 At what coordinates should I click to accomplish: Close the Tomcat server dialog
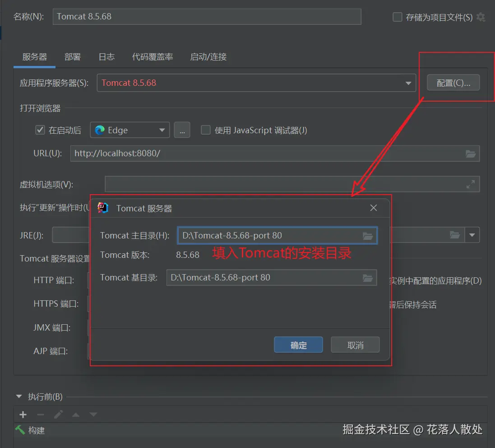(x=374, y=208)
